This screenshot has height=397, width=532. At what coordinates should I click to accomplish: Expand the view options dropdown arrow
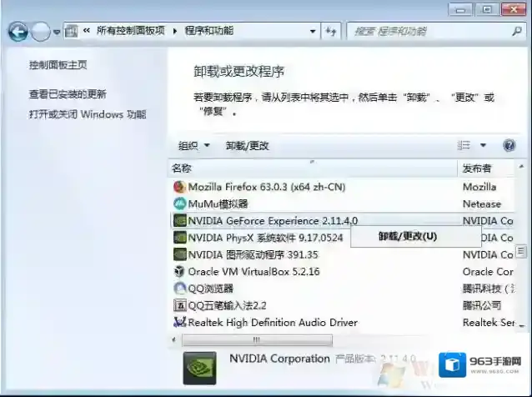pos(484,145)
